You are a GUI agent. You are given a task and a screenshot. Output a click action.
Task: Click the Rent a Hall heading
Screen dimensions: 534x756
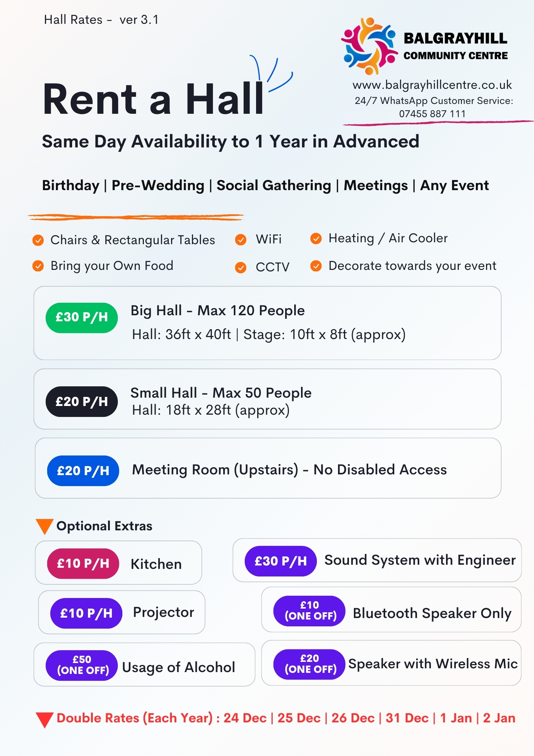pos(153,99)
